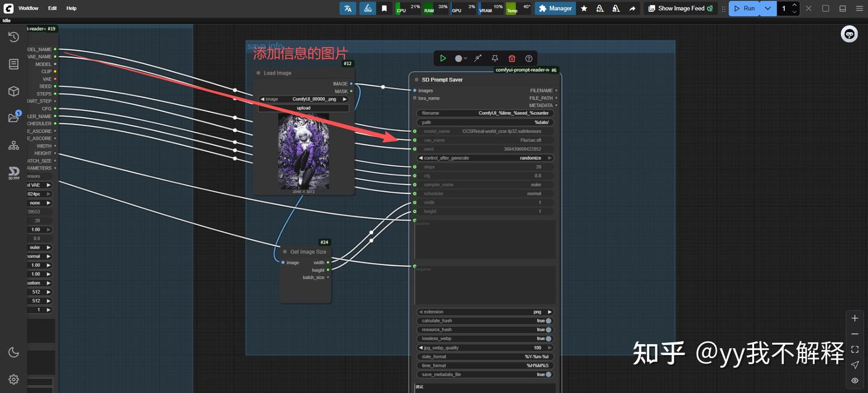Expand the Run button dropdown arrow
Image resolution: width=868 pixels, height=393 pixels.
pyautogui.click(x=767, y=8)
